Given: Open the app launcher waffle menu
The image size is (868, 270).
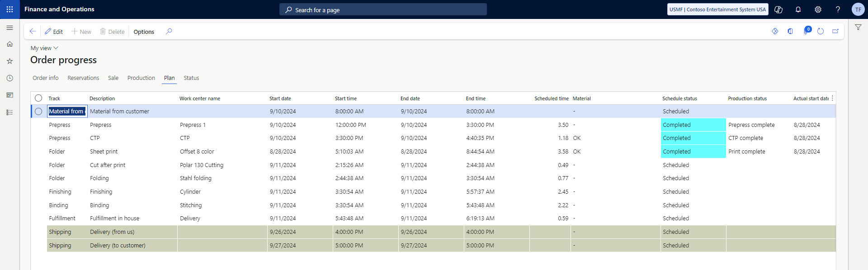Looking at the screenshot, I should (x=9, y=9).
